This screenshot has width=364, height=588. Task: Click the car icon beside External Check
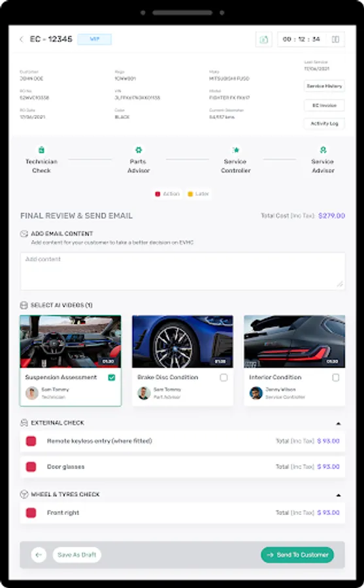(24, 423)
